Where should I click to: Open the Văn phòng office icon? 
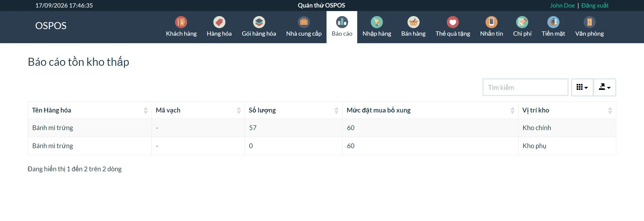[589, 22]
